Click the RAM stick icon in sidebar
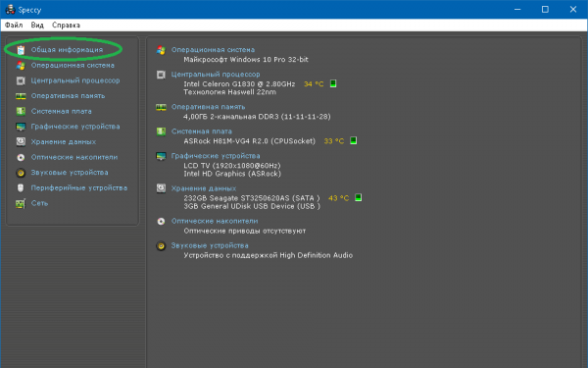The width and height of the screenshot is (588, 368). [21, 96]
